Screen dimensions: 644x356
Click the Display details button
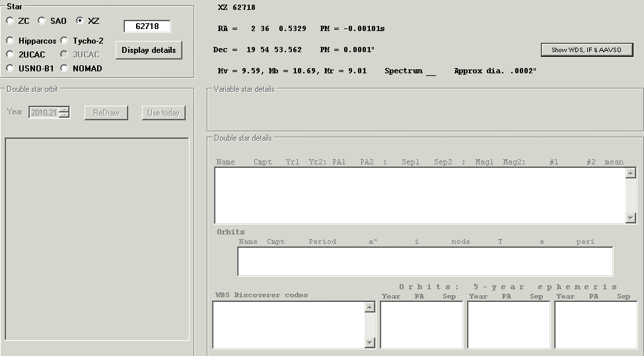click(149, 50)
